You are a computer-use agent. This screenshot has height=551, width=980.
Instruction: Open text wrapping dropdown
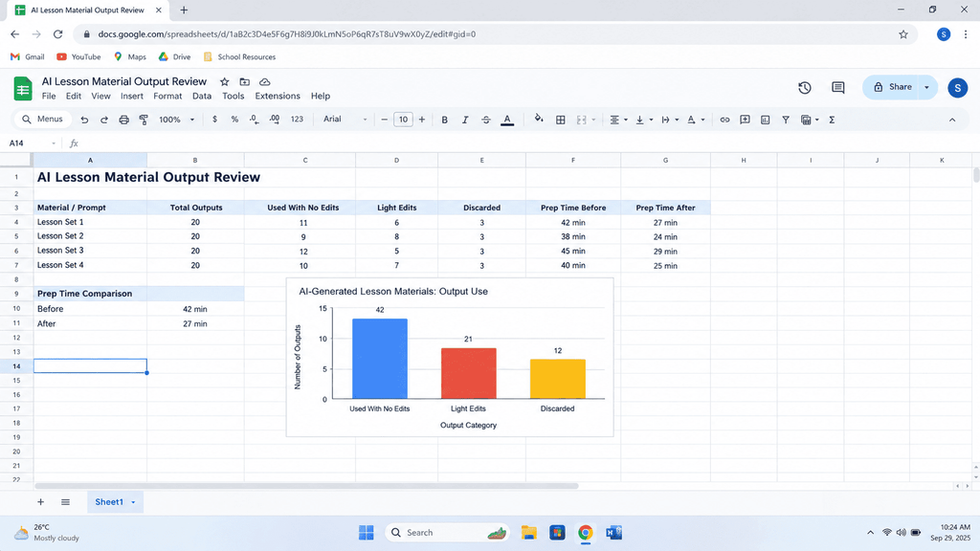tap(669, 120)
